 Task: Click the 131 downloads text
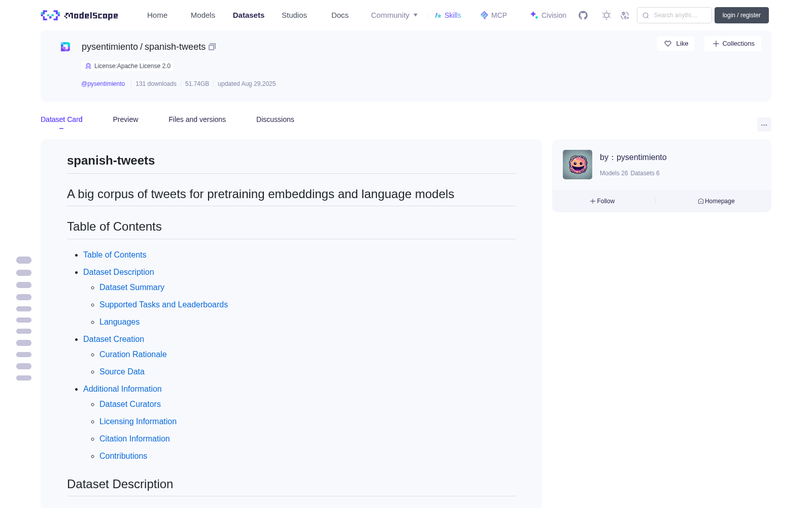[156, 84]
